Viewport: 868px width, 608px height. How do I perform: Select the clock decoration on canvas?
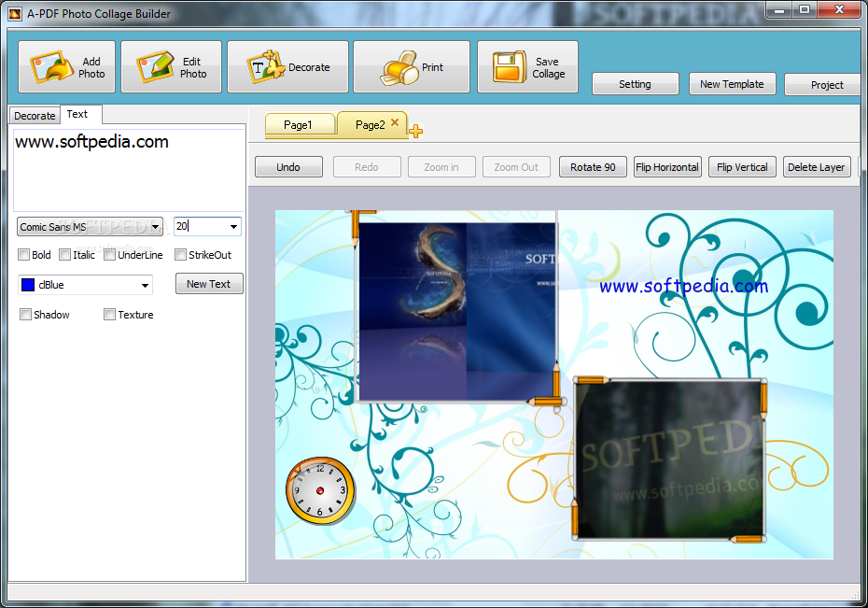pyautogui.click(x=320, y=490)
